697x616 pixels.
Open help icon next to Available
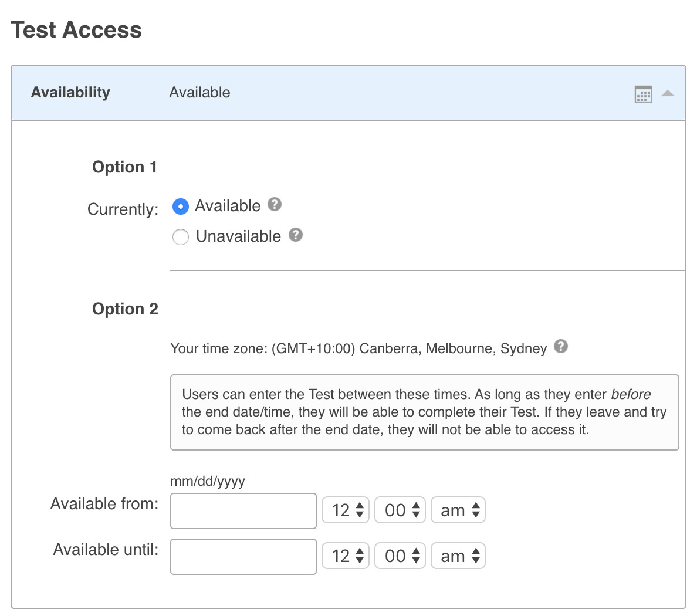275,204
